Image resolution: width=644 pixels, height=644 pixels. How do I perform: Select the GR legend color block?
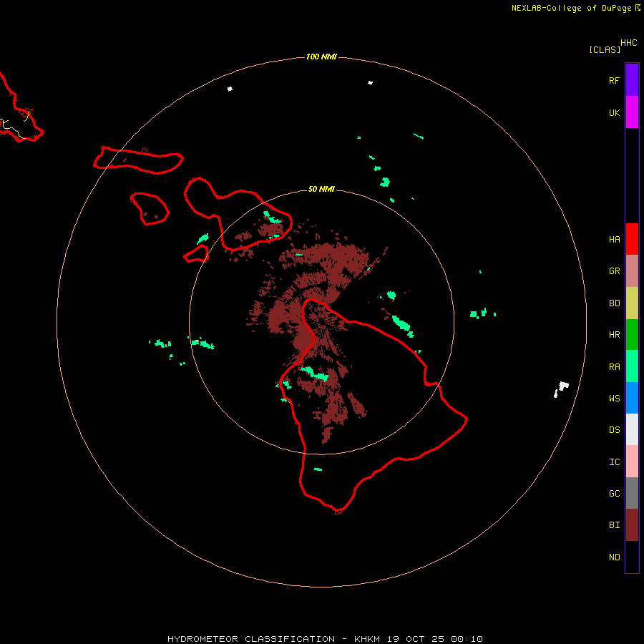632,271
